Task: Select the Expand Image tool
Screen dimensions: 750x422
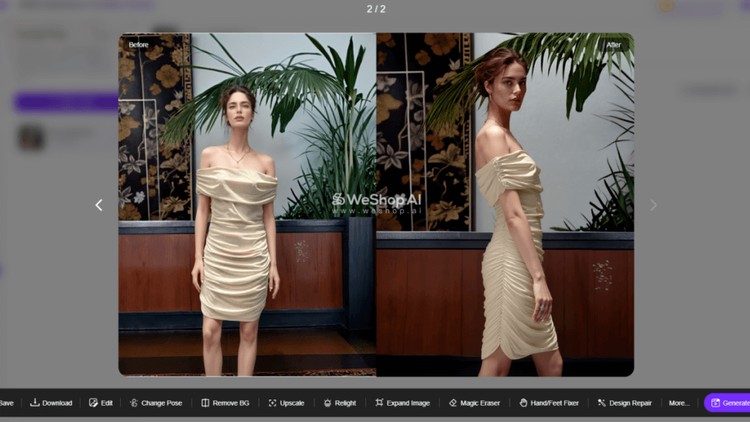Action: pyautogui.click(x=402, y=403)
